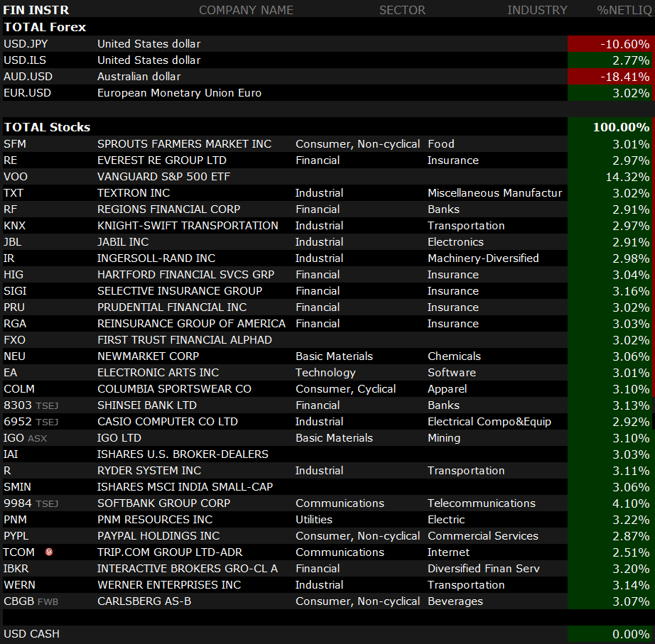Screen dimensions: 655x644
Task: Sort by %NETLIQ column header
Action: pyautogui.click(x=624, y=10)
